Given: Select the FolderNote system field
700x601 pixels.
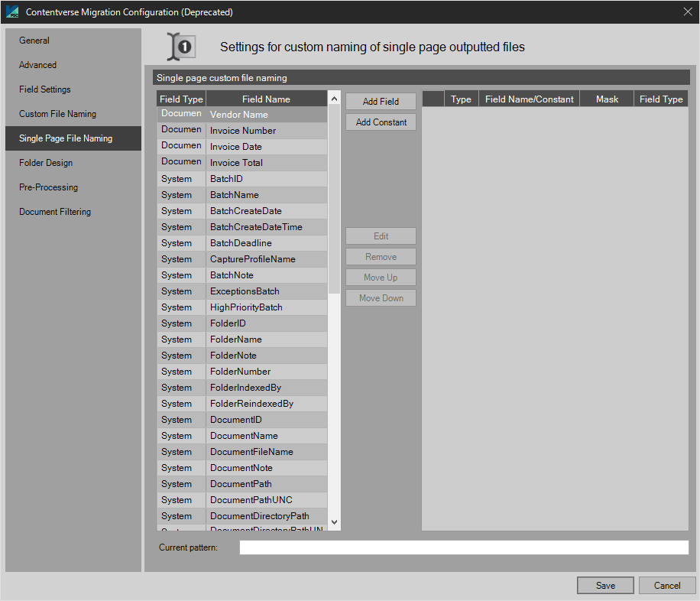Looking at the screenshot, I should 242,356.
